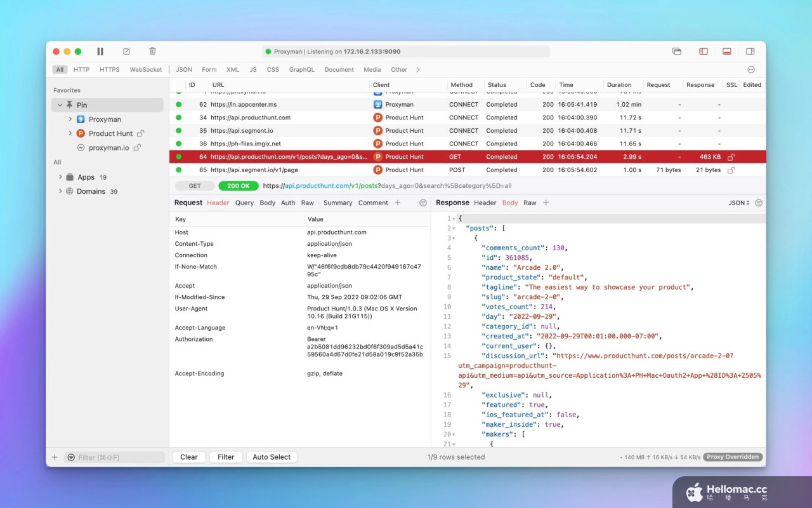Open the more options ellipsis in filter bar

click(751, 70)
